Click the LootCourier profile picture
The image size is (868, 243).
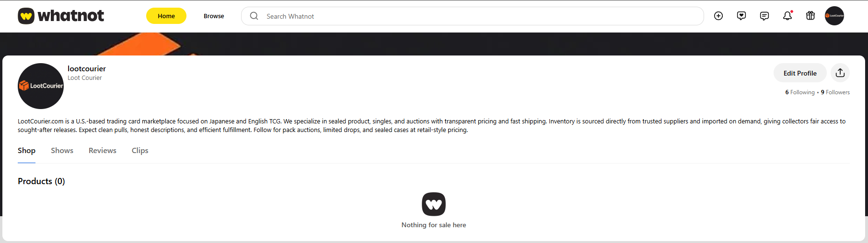(x=41, y=86)
